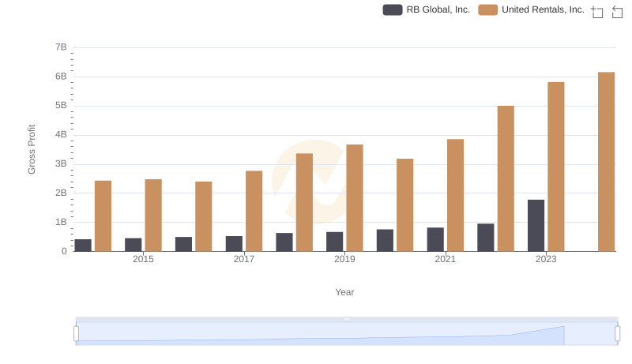632x364 pixels.
Task: Click the 2015 x-axis label
Action: point(143,259)
